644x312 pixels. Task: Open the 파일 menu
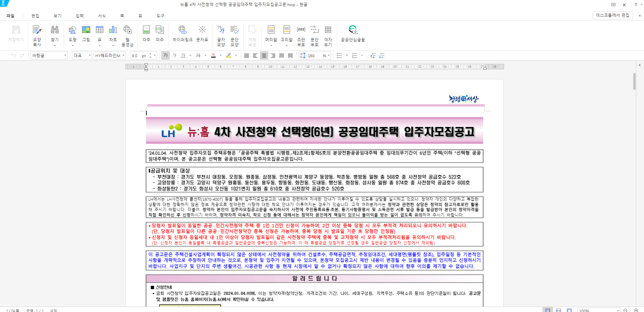point(10,16)
